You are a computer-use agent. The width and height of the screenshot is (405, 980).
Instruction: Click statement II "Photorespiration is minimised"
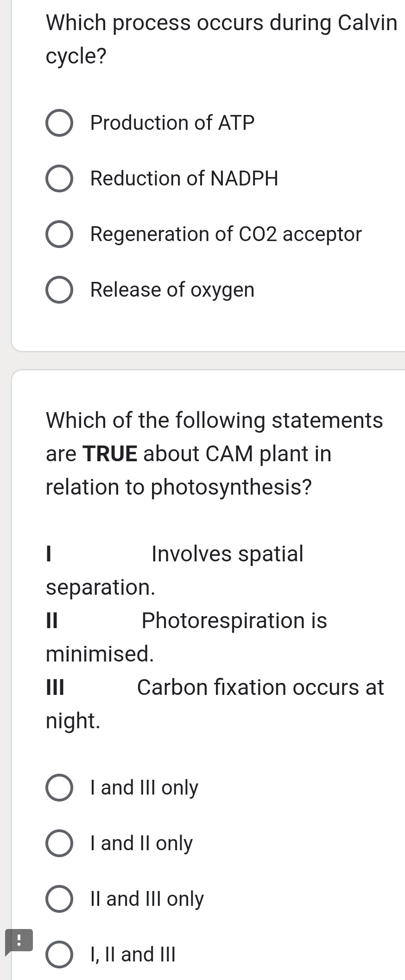(x=185, y=637)
